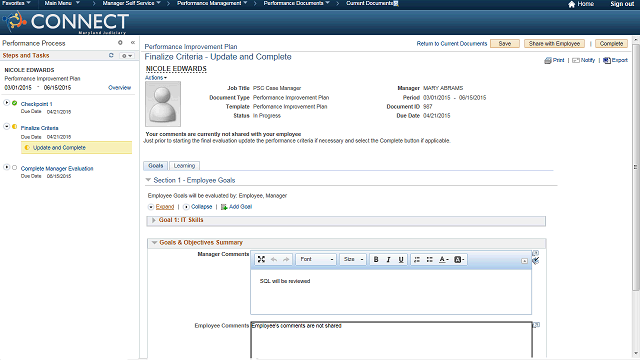640x360 pixels.
Task: Collapse Section 1 - Employee Goals
Action: [x=148, y=180]
